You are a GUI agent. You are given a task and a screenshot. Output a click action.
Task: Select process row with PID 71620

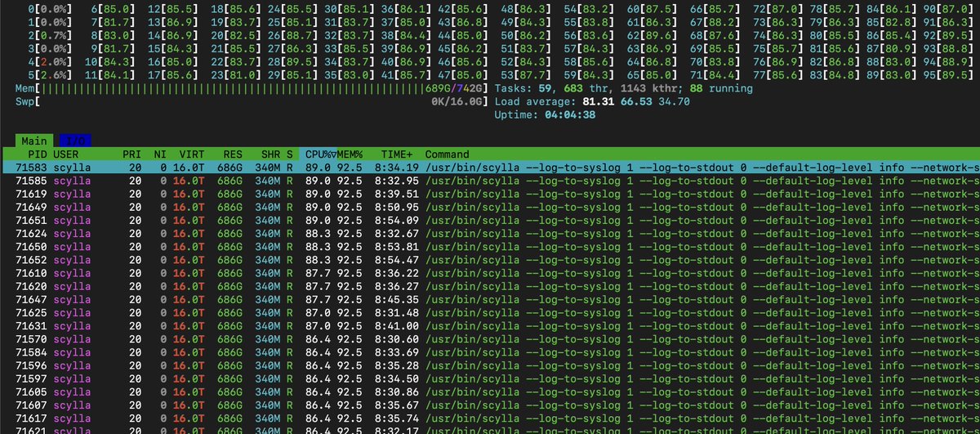(490, 286)
